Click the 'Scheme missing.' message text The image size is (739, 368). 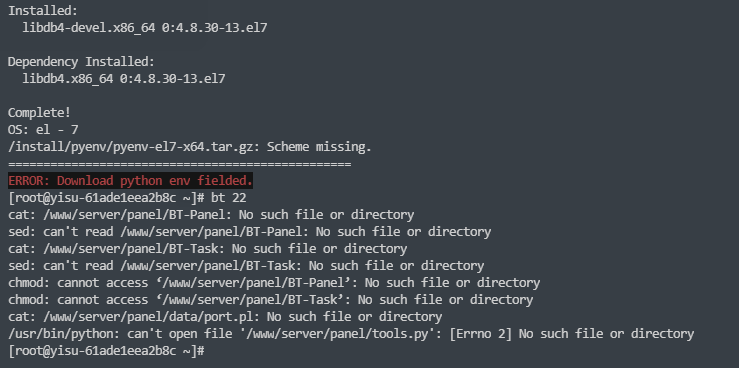pos(319,147)
